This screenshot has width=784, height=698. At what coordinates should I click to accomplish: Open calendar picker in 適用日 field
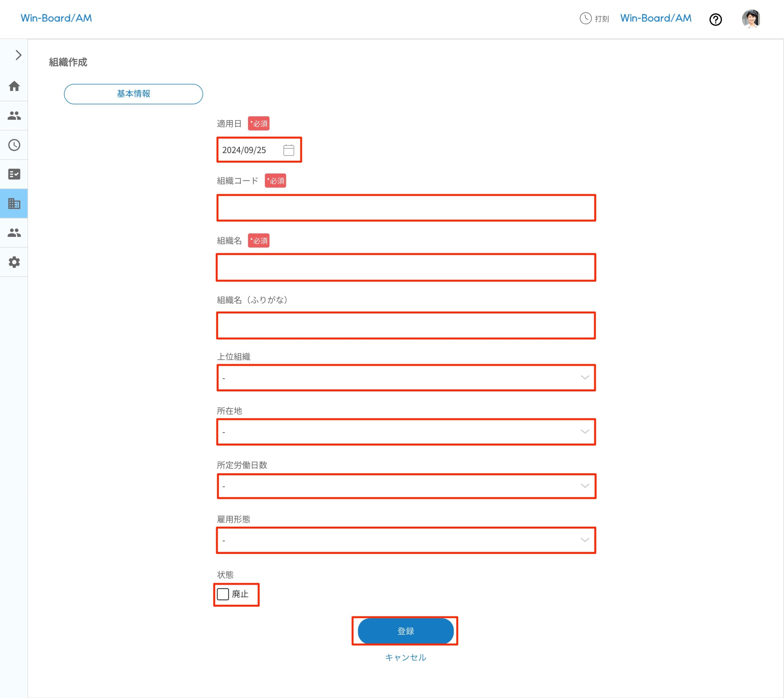click(x=288, y=150)
